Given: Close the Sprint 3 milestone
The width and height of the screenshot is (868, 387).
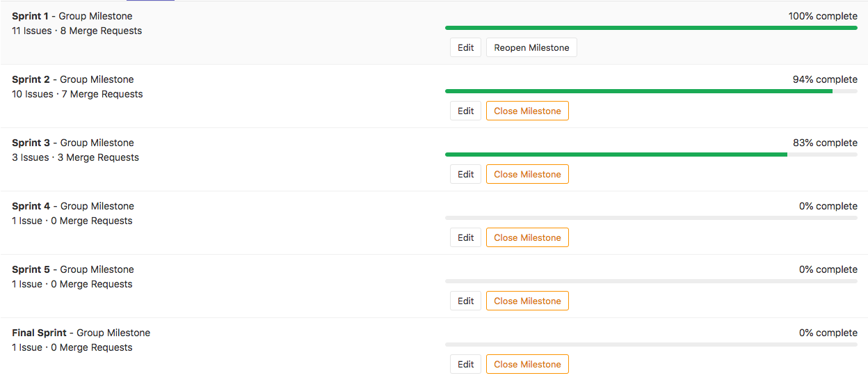Looking at the screenshot, I should tap(527, 175).
